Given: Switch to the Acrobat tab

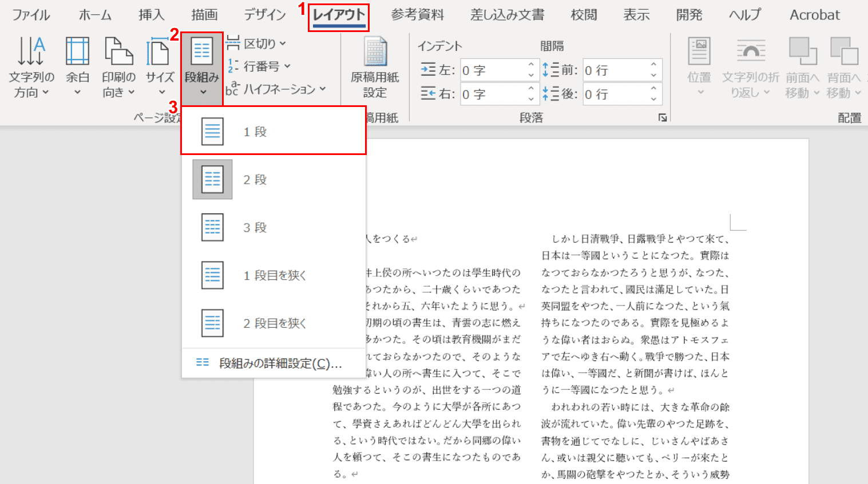Looking at the screenshot, I should click(815, 15).
